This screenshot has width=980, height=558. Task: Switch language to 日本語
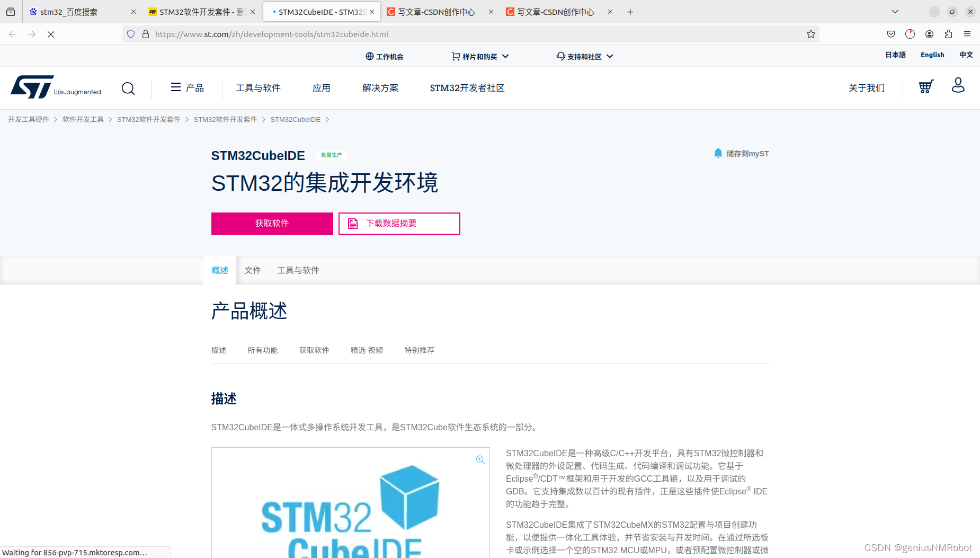896,55
